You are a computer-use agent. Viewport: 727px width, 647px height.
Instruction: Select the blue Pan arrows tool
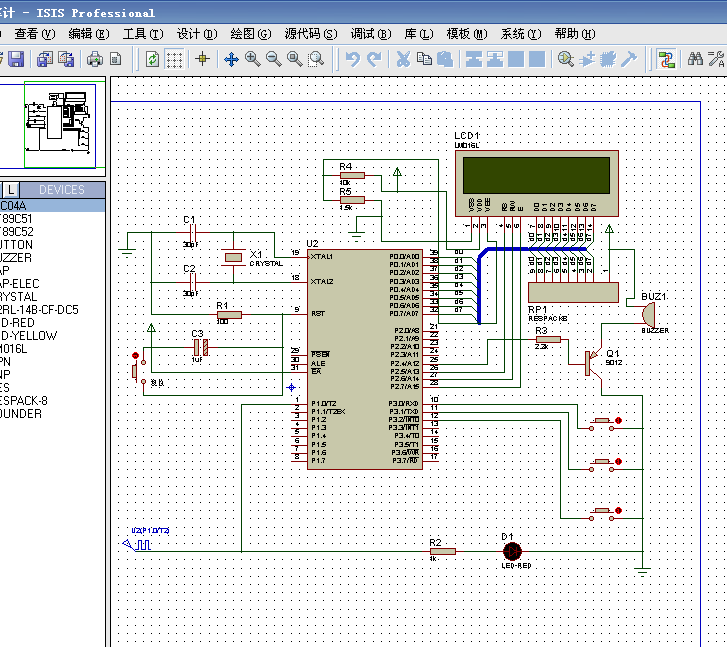[x=231, y=59]
